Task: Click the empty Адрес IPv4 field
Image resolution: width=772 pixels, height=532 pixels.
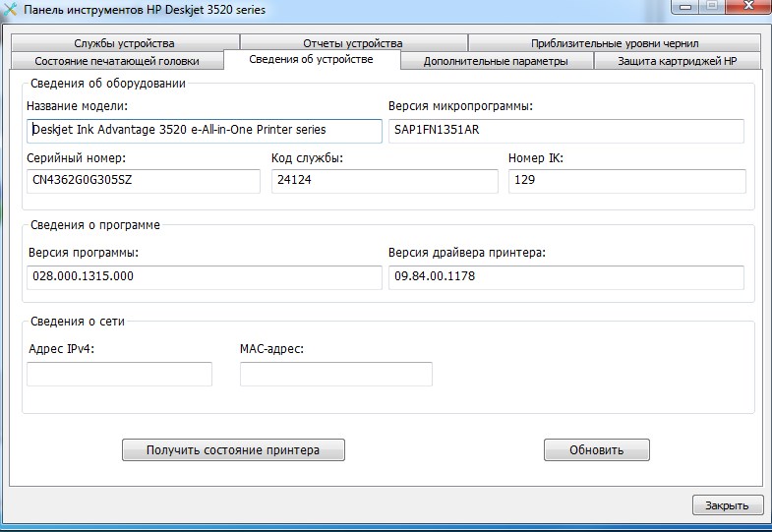Action: pyautogui.click(x=119, y=374)
